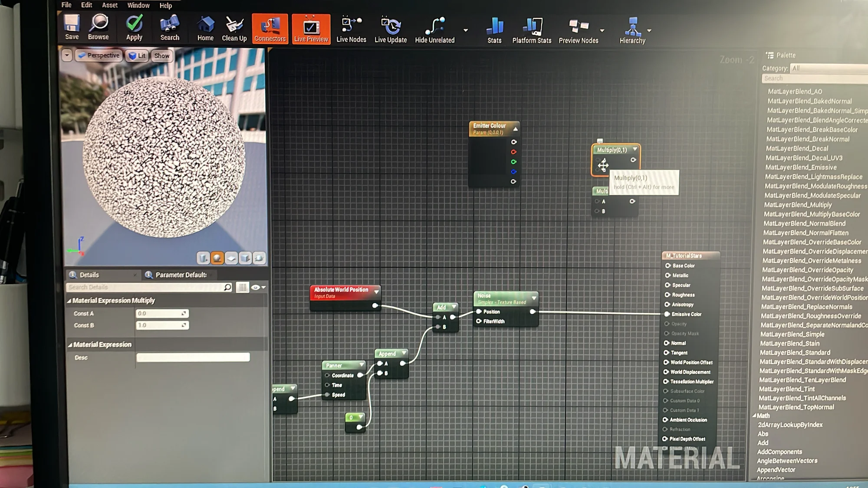Open Platform Stats

pyautogui.click(x=532, y=30)
